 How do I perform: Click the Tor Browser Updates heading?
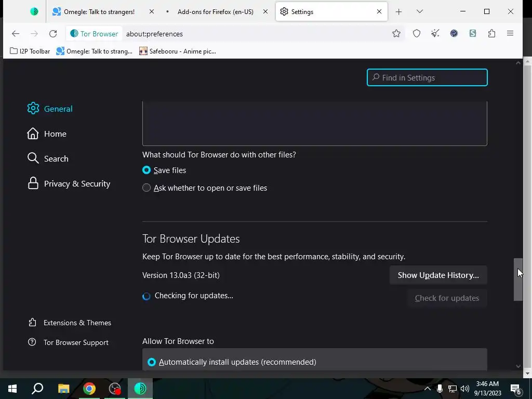coord(191,239)
